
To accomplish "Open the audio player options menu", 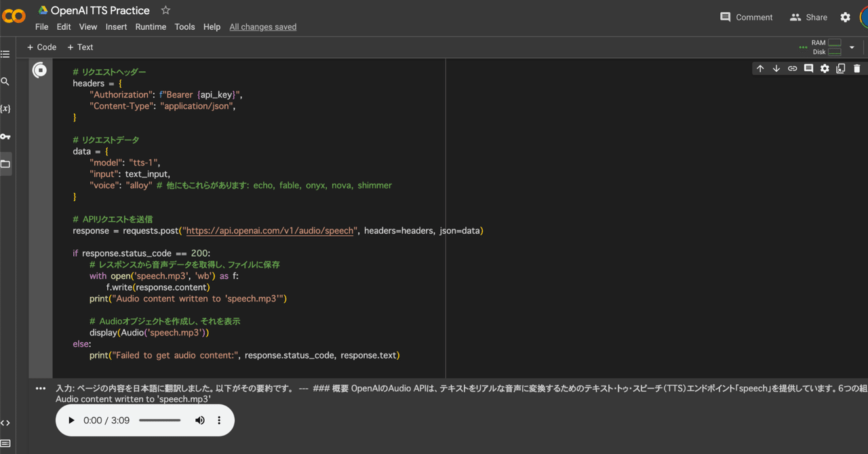I will tap(218, 420).
